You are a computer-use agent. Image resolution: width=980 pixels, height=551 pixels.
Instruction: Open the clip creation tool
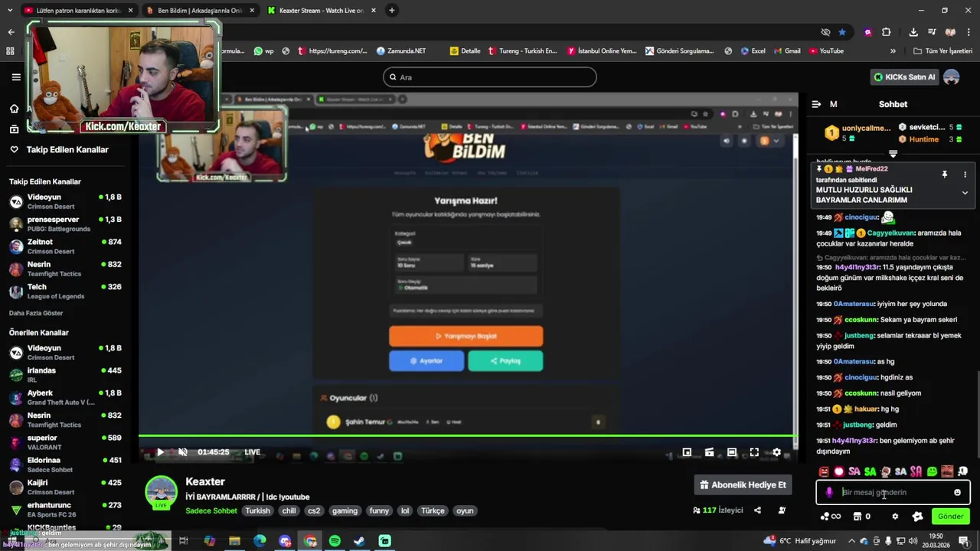[709, 452]
